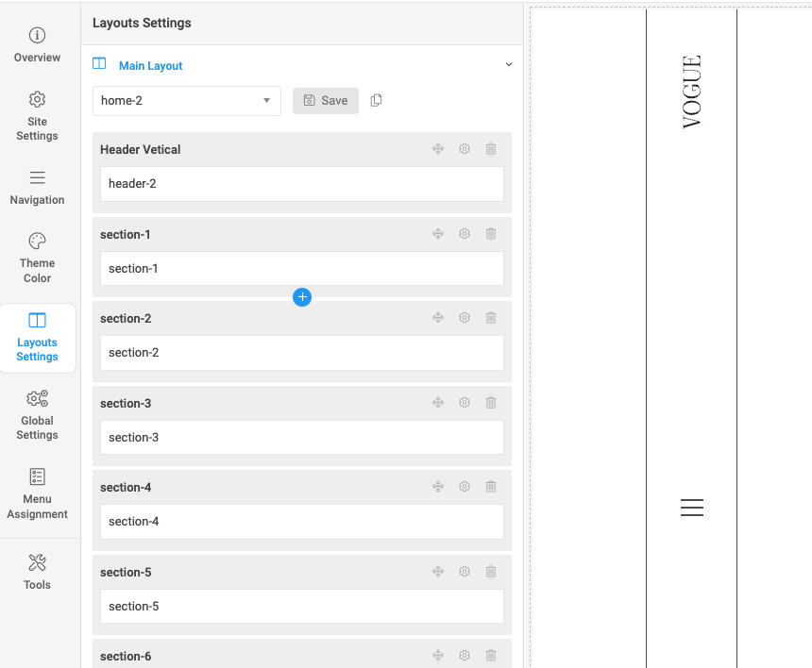Click the drag handle icon for section-4
Viewport: 812px width, 668px height.
(x=438, y=487)
